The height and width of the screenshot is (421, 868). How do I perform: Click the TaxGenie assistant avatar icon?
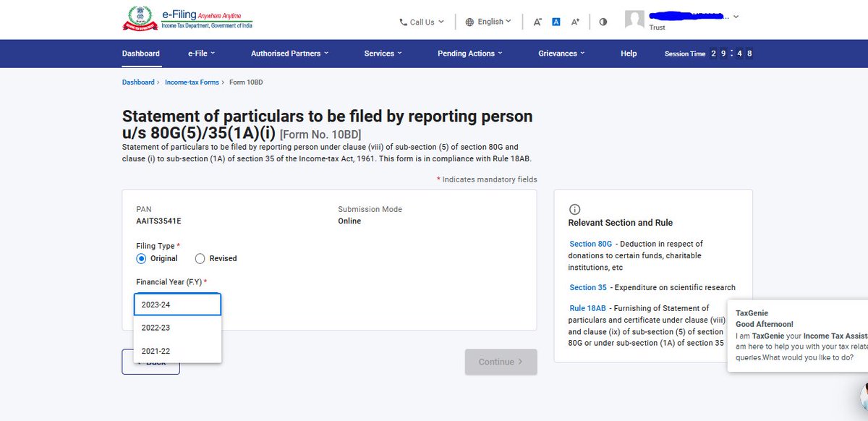point(864,398)
